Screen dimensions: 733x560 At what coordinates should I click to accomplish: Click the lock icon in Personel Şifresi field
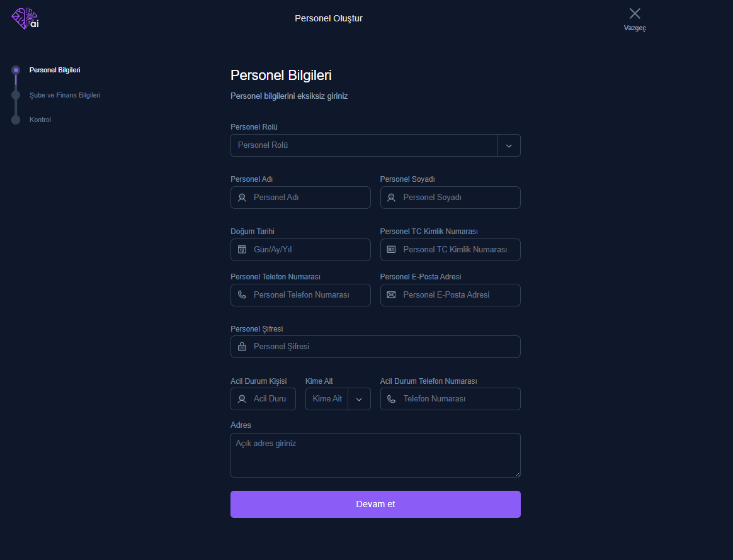point(242,347)
